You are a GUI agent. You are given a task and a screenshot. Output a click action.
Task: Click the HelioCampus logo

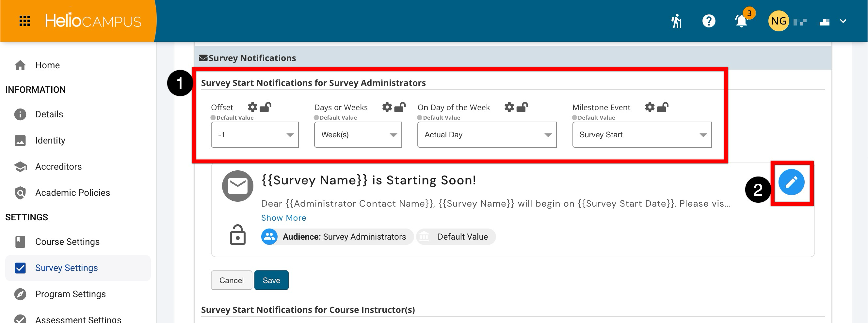click(x=93, y=21)
